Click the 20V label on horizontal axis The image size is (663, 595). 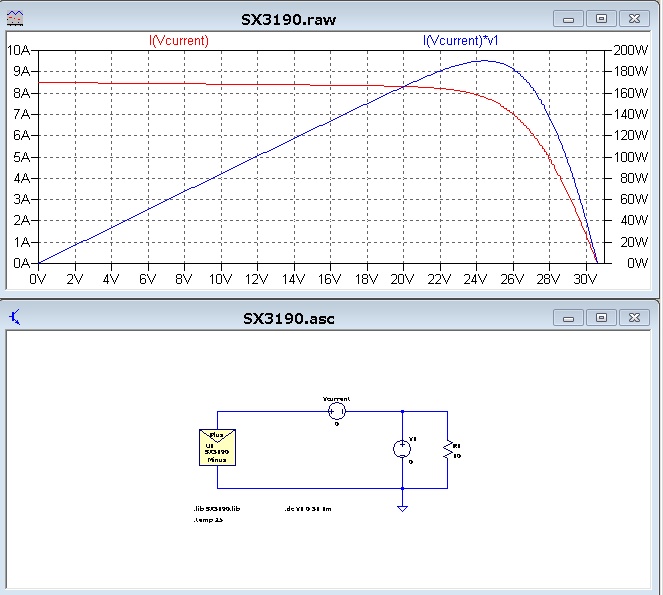(403, 279)
